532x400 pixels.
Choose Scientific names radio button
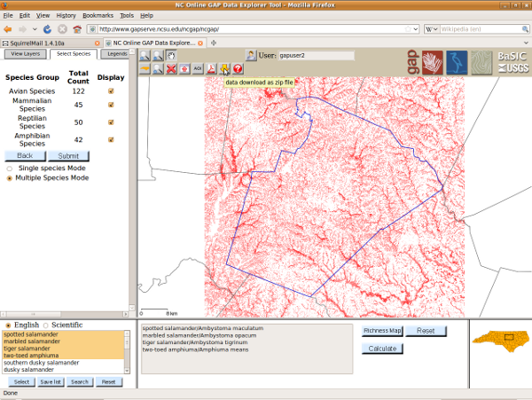coord(46,325)
